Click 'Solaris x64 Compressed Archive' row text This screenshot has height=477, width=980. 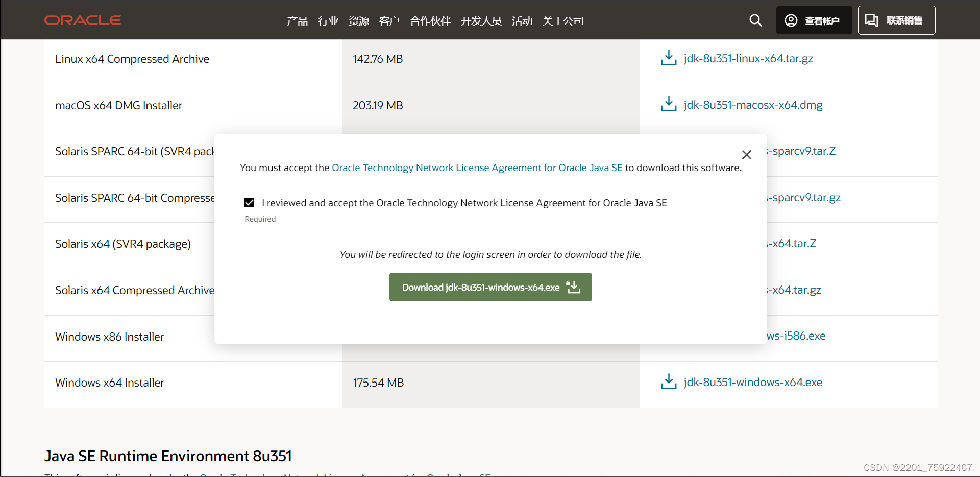pos(135,290)
